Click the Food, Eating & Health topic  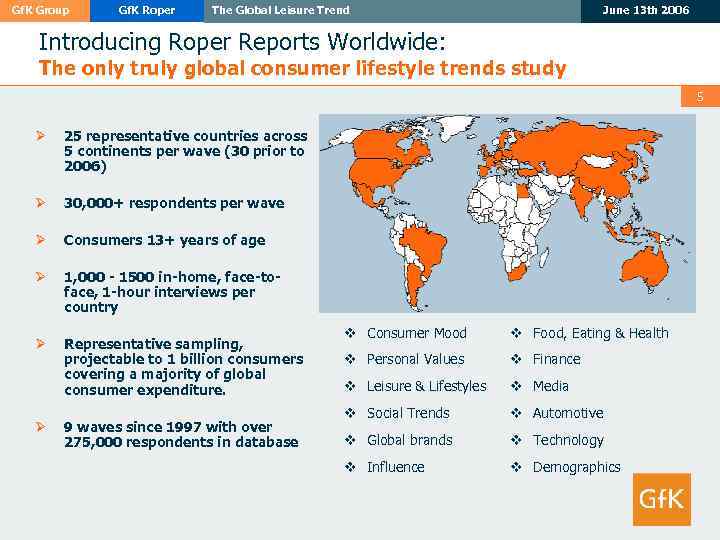[x=601, y=333]
